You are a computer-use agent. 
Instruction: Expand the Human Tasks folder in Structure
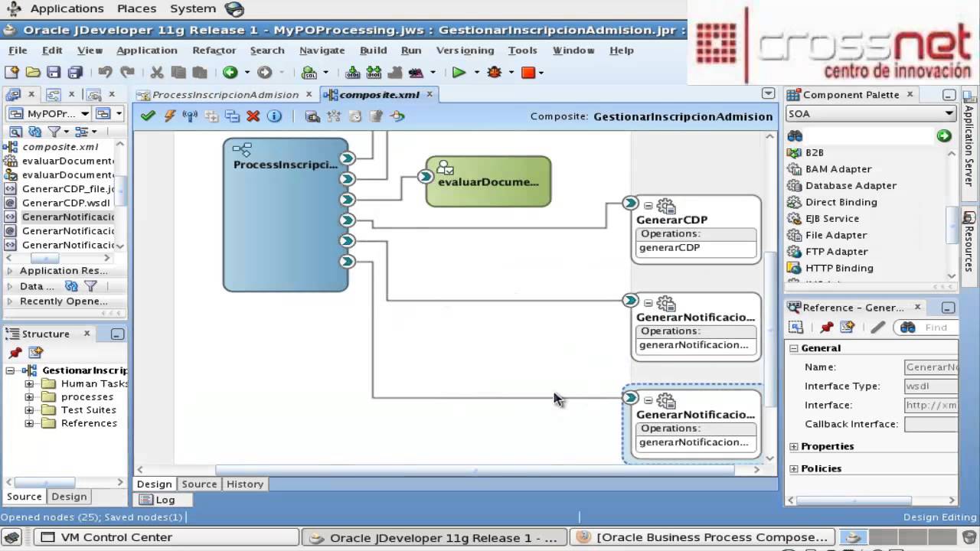29,383
